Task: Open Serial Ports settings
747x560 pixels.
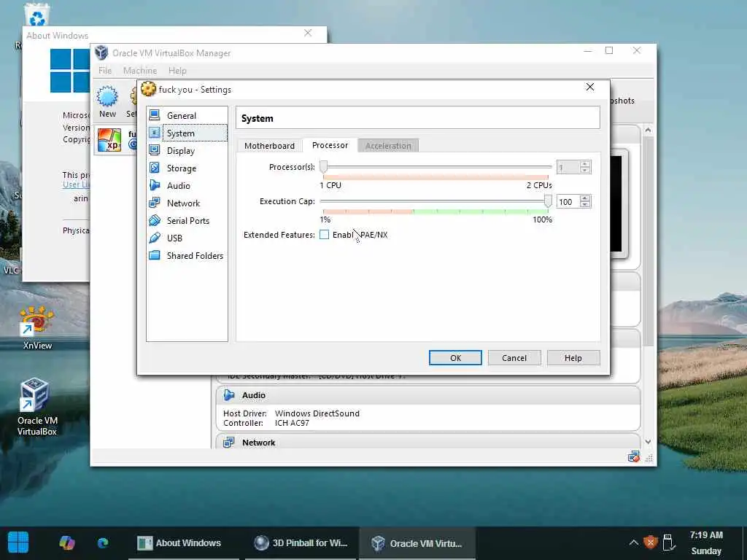Action: point(187,220)
